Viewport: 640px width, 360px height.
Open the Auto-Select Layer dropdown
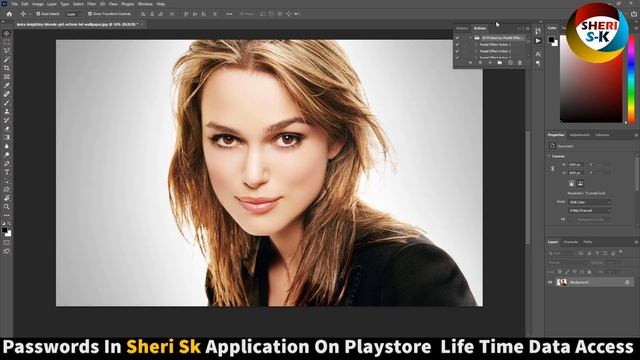point(73,14)
